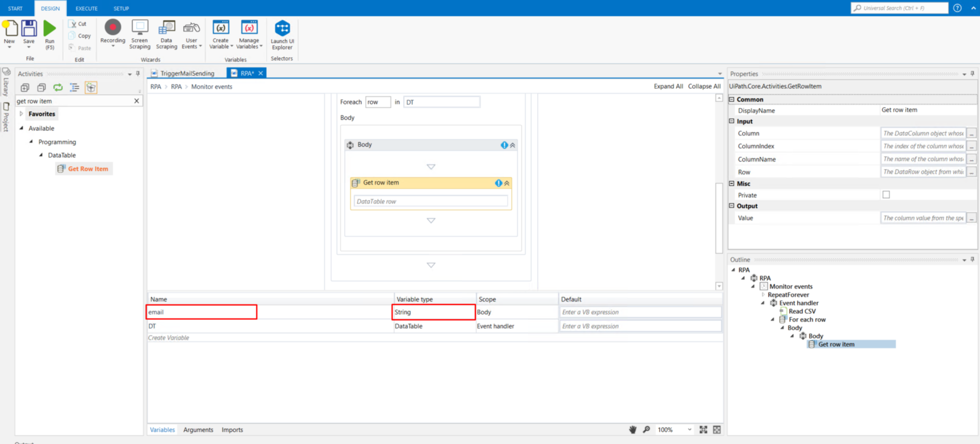Expand the Favorites tree node

[22, 114]
